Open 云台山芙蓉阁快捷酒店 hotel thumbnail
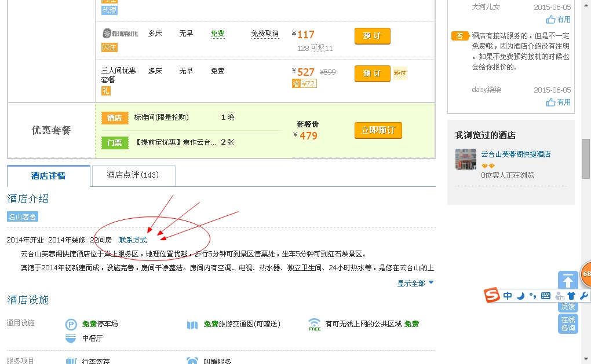This screenshot has height=364, width=591. pos(466,159)
